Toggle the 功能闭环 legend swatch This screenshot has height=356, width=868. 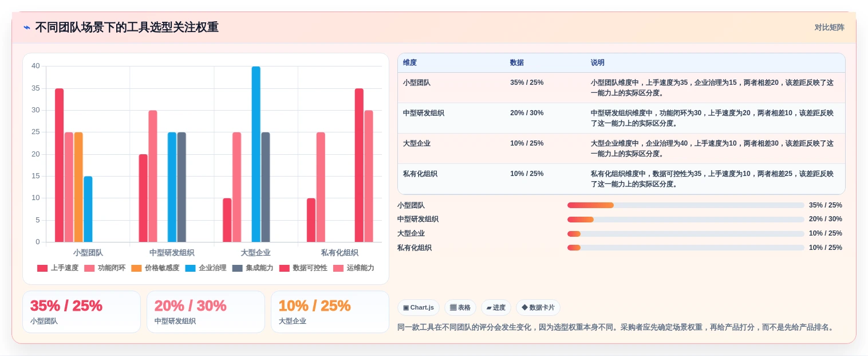click(x=89, y=268)
